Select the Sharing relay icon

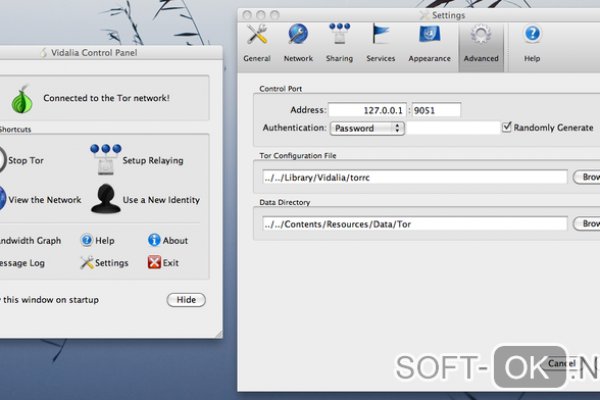[339, 37]
